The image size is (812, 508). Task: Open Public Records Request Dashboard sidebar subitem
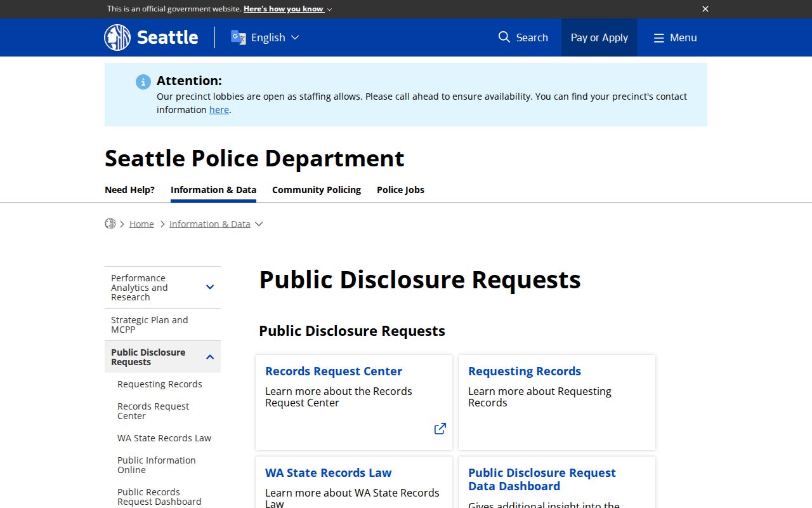[x=159, y=497]
